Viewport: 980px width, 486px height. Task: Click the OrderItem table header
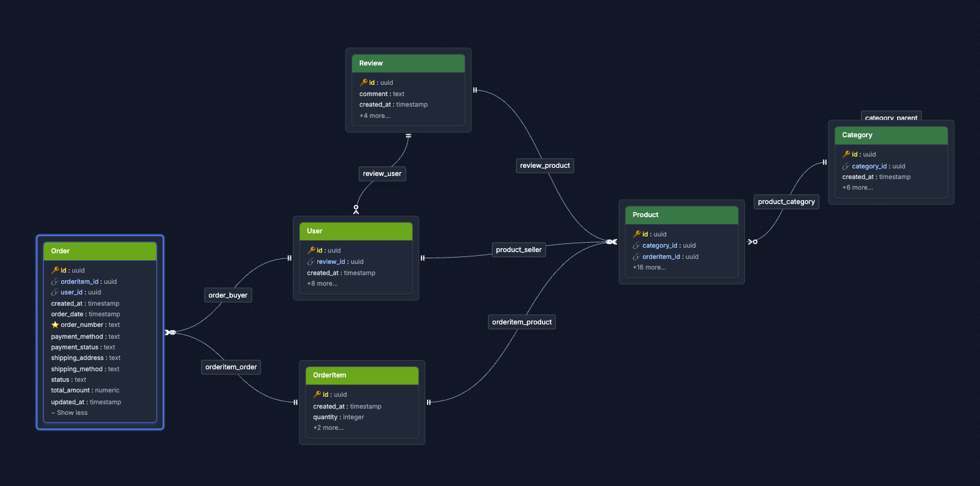362,375
